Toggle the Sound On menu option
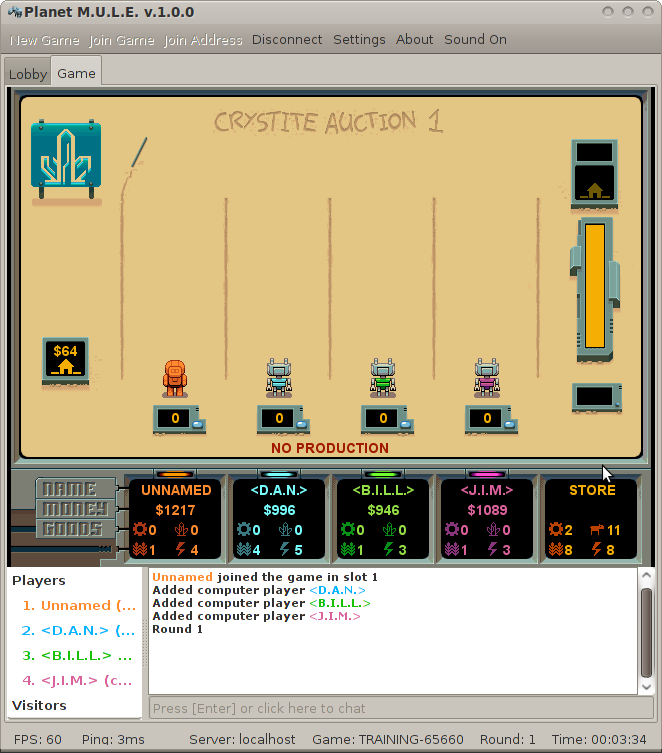 pos(475,39)
